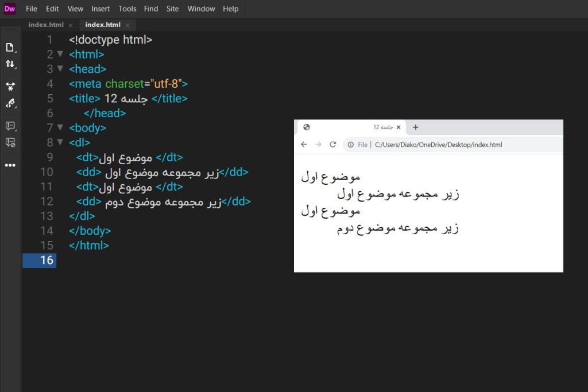Click the browser forward arrow

click(x=318, y=144)
